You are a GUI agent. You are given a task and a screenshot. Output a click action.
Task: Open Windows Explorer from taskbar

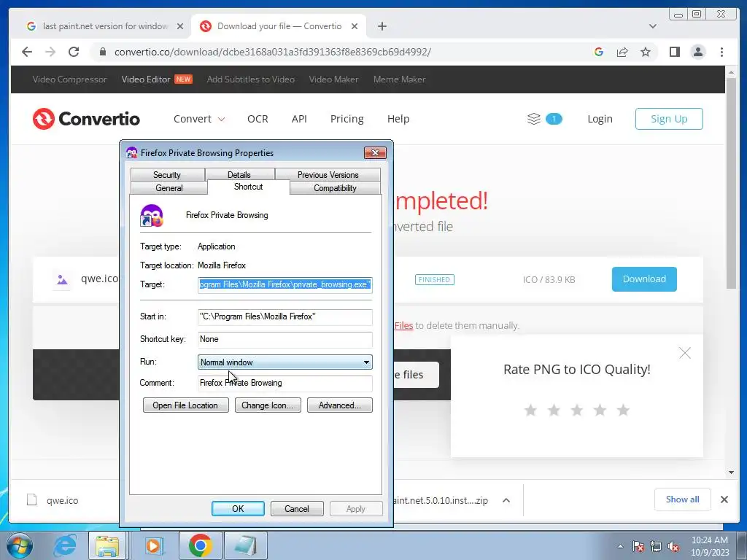click(108, 545)
